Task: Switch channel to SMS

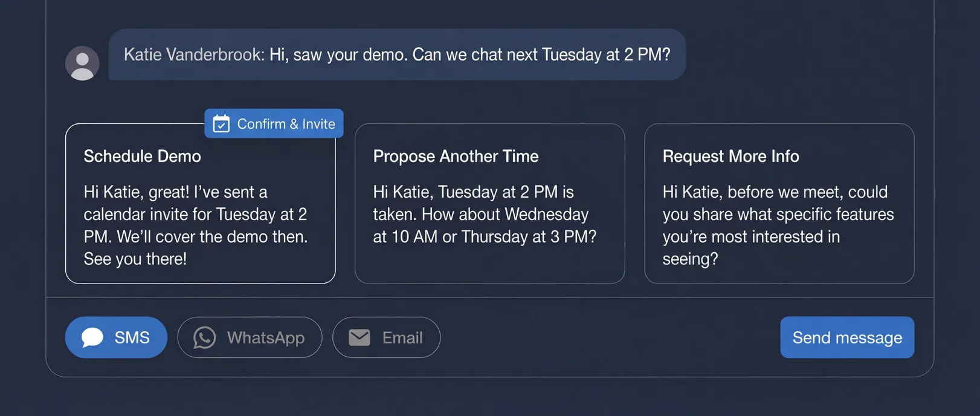Action: coord(116,337)
